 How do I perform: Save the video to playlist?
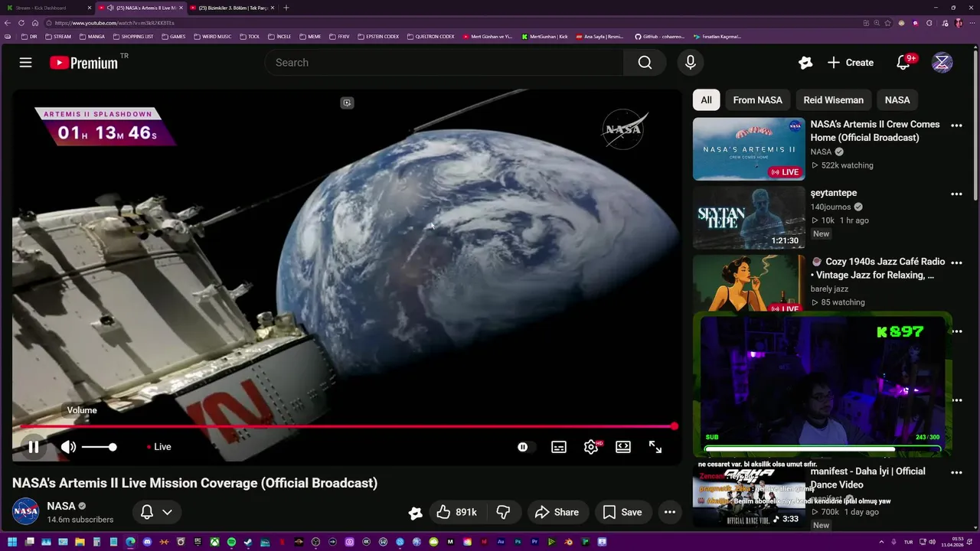(622, 512)
